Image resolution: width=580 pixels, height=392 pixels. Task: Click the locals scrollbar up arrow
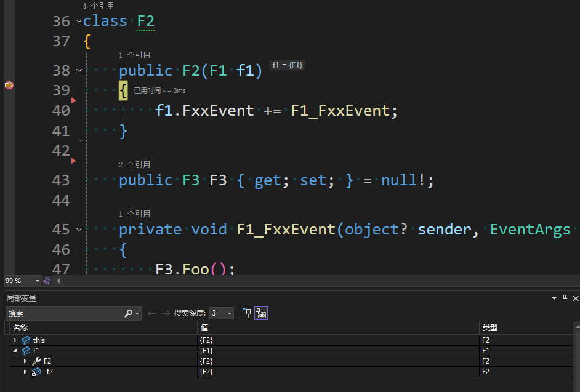(x=577, y=327)
